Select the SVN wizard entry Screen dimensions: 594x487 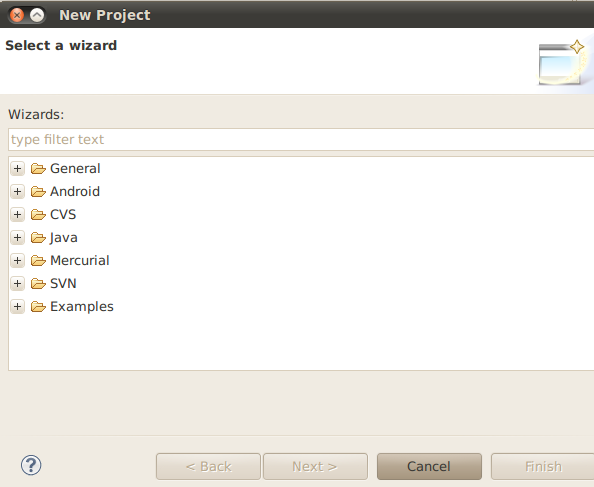click(x=63, y=284)
